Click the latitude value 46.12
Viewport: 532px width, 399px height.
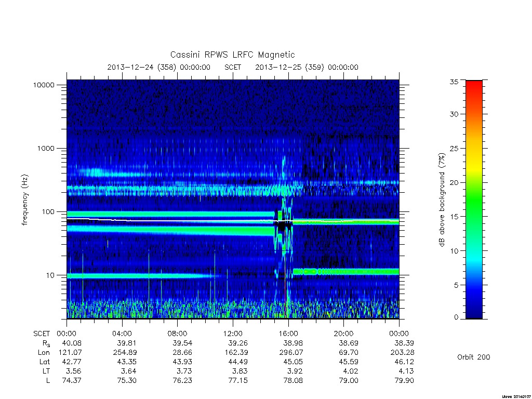(404, 362)
